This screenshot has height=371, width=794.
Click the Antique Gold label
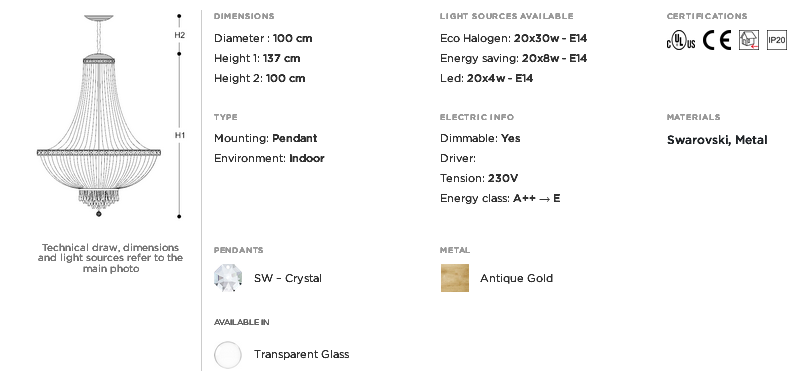tap(517, 278)
